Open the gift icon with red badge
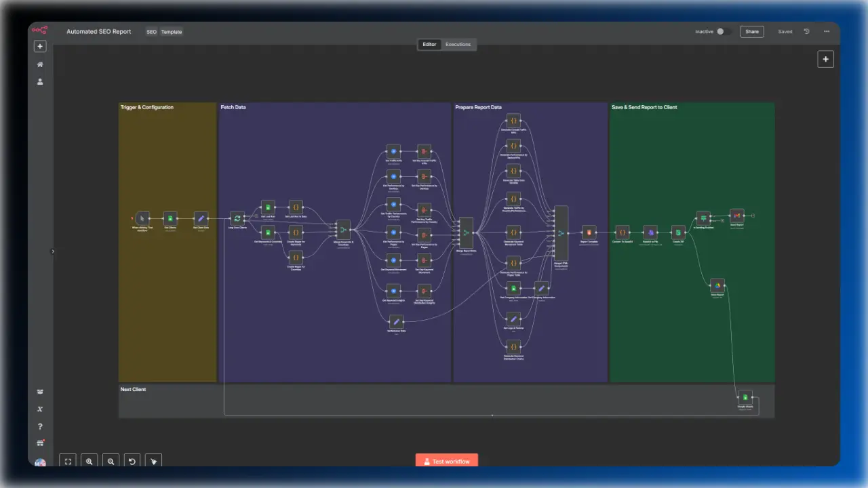 40,443
